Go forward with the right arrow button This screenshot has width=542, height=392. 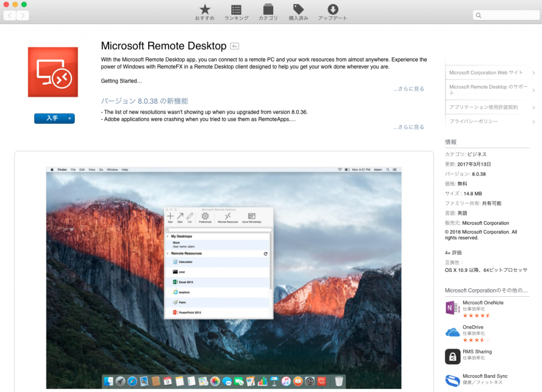point(22,15)
